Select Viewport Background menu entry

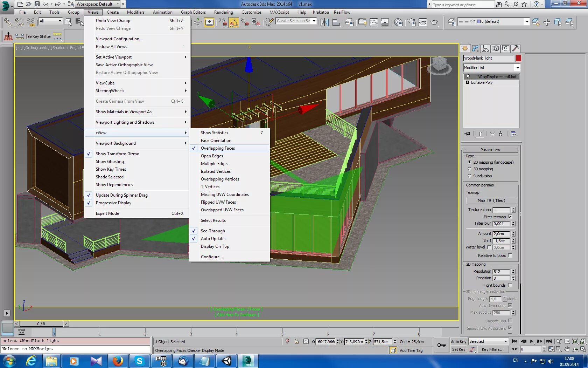click(116, 143)
